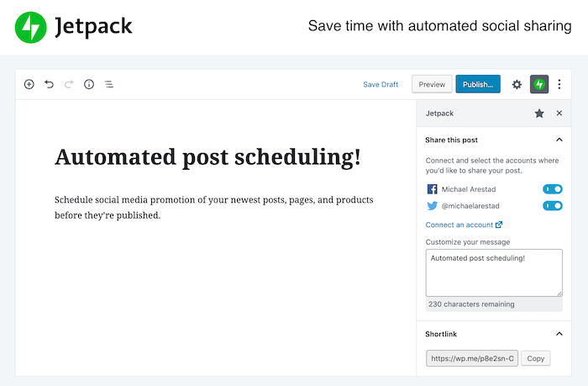
Task: Click the redo arrow icon
Action: point(69,84)
